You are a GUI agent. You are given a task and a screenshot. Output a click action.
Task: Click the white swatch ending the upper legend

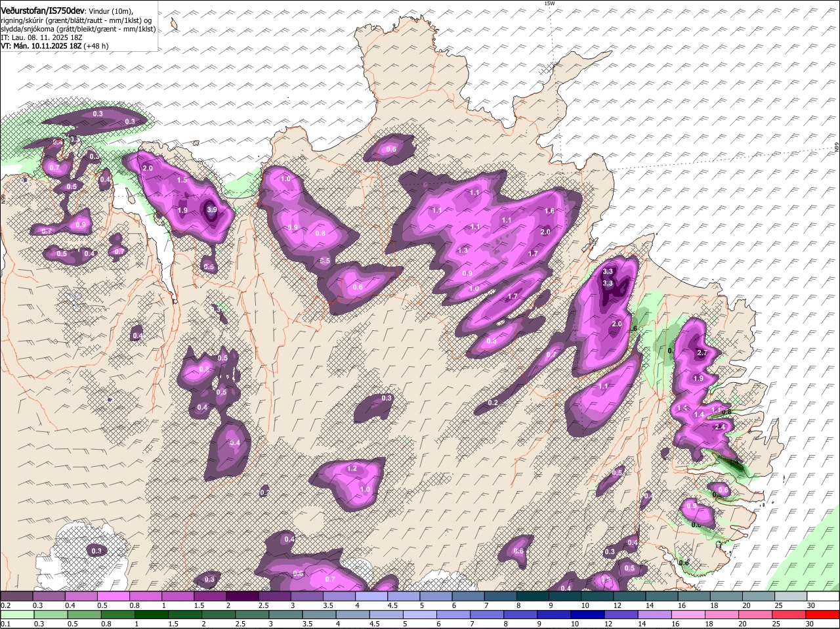point(823,596)
